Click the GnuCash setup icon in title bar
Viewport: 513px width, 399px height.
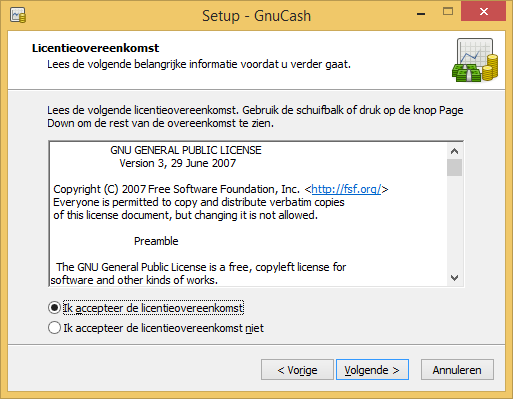point(18,15)
